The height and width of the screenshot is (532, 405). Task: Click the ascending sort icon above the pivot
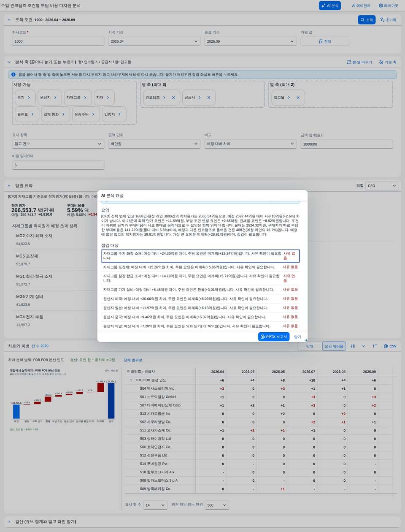click(375, 346)
